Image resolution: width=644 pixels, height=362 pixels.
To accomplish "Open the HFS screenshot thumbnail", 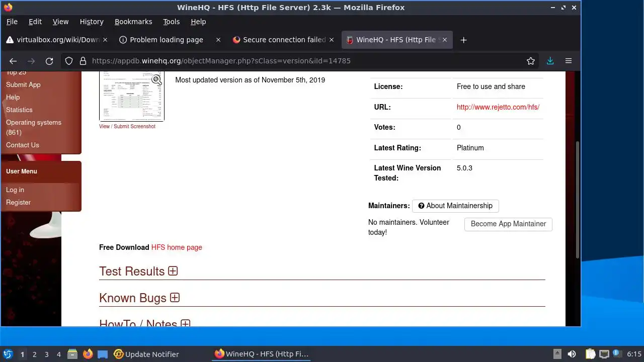I will (x=132, y=96).
